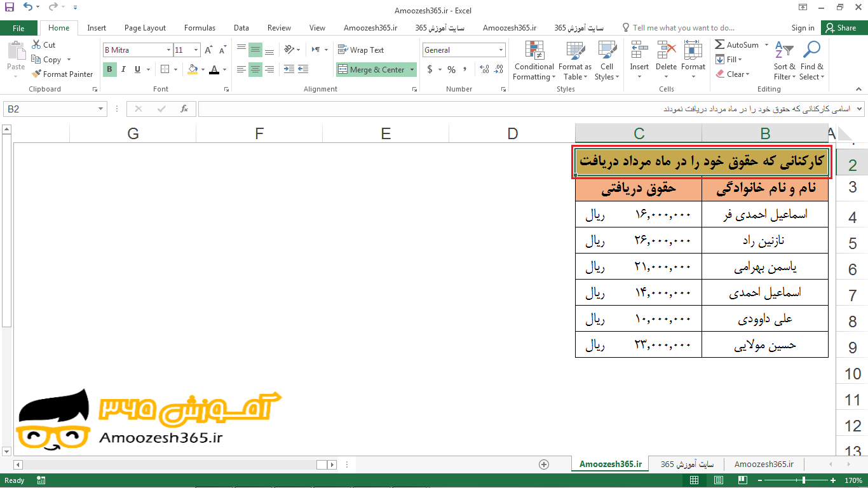
Task: Open the font size 11 dropdown
Action: coord(196,50)
